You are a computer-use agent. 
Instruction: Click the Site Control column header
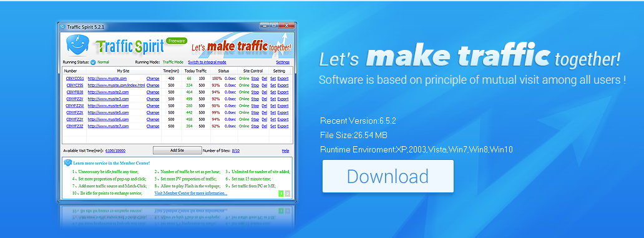[x=253, y=71]
